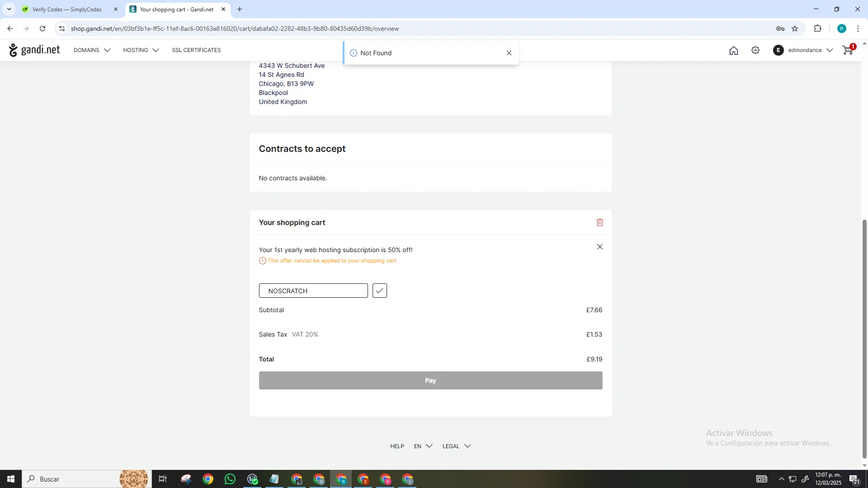The height and width of the screenshot is (488, 868).
Task: Select the Your shopping cart - Gandi.net tab
Action: click(176, 9)
